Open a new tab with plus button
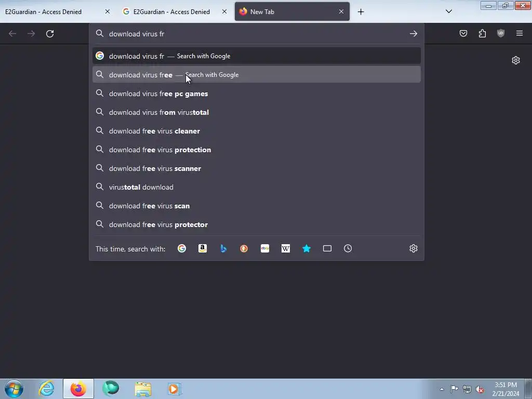This screenshot has height=399, width=532. (x=361, y=12)
